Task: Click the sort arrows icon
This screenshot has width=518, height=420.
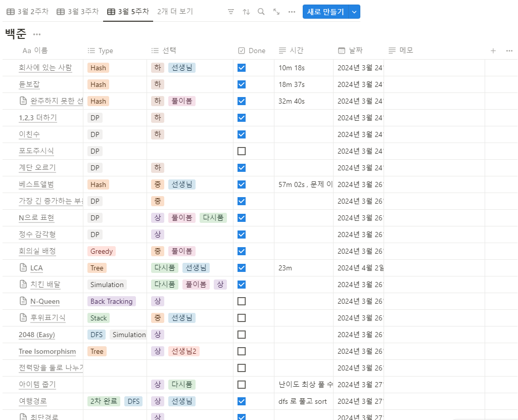Action: pyautogui.click(x=246, y=12)
